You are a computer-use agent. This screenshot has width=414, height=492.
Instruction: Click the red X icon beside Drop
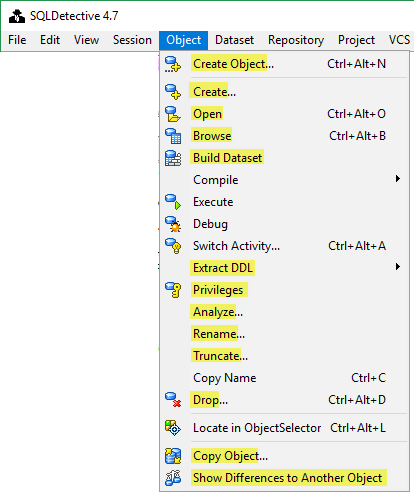click(x=173, y=400)
